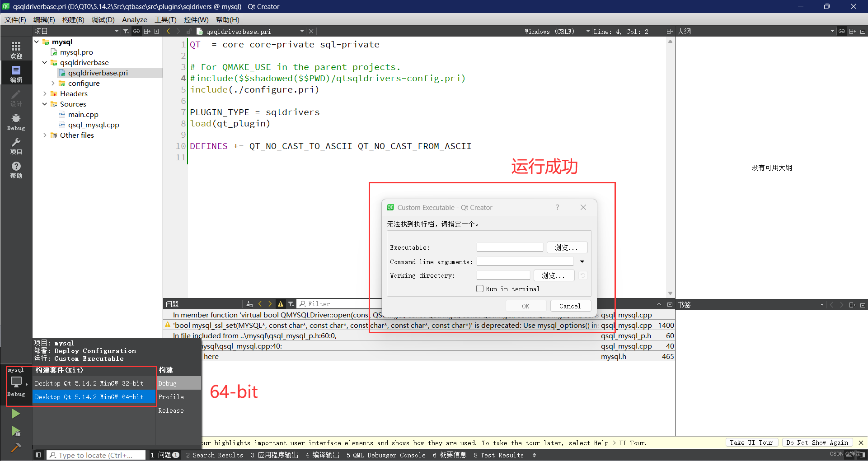Open the 项目 (Projects) mode wrench icon

[16, 146]
